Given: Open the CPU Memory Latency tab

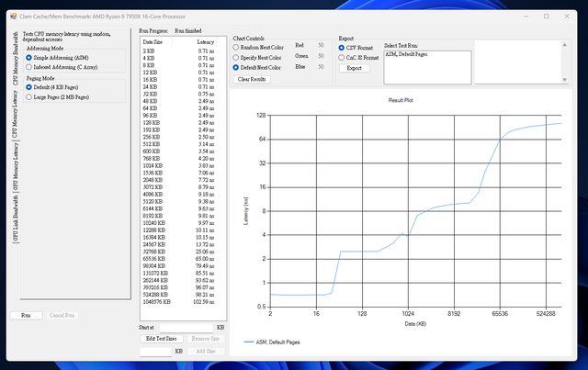Looking at the screenshot, I should pos(15,113).
